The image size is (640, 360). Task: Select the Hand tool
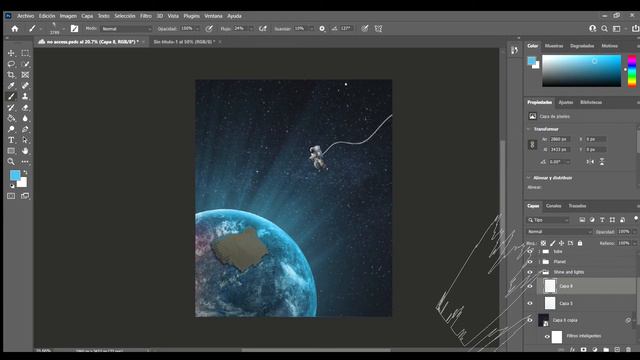[x=25, y=151]
